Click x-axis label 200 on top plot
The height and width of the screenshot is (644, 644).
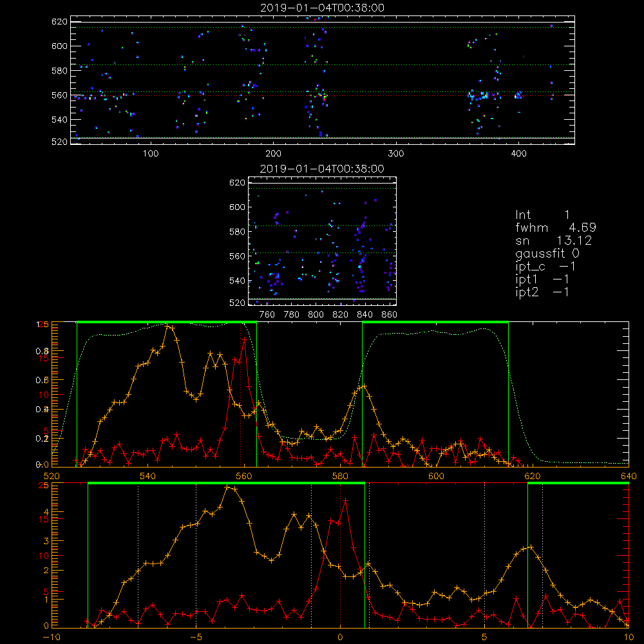(273, 154)
